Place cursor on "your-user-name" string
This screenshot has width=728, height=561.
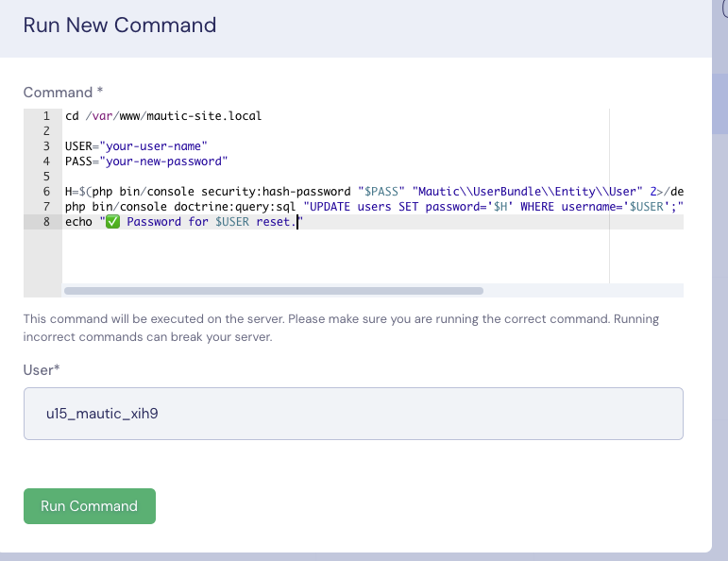coord(153,145)
